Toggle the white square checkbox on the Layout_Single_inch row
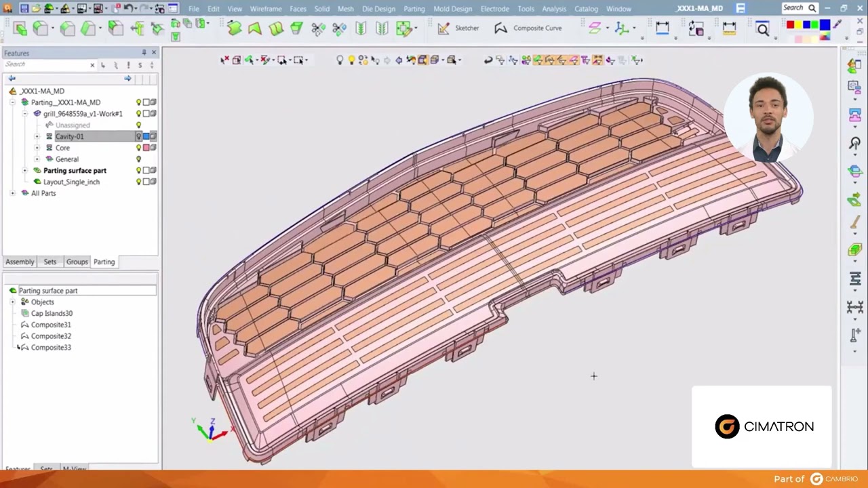The width and height of the screenshot is (868, 488). [x=146, y=182]
